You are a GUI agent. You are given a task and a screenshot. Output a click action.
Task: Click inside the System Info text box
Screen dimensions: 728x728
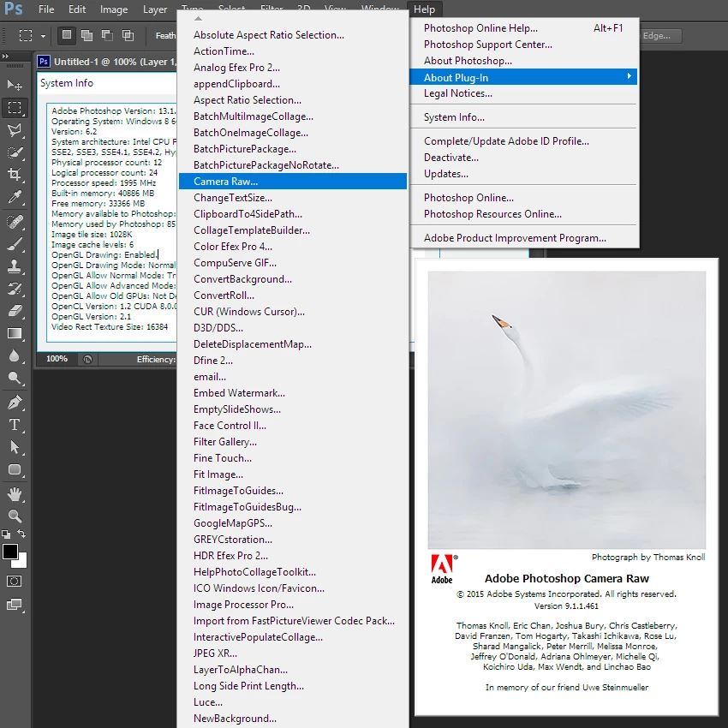[x=111, y=223]
